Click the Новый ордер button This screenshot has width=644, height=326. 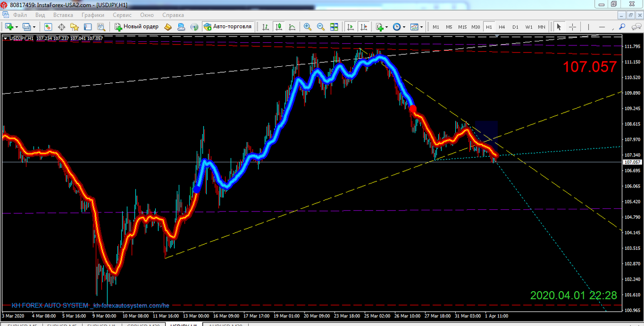[x=137, y=26]
